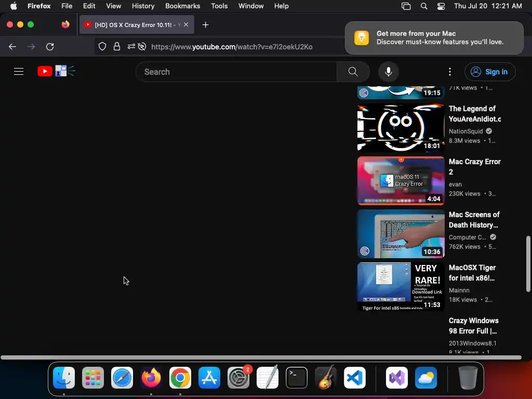Click the Mac Crazy Error 2 title
This screenshot has height=399, width=532.
pos(474,167)
